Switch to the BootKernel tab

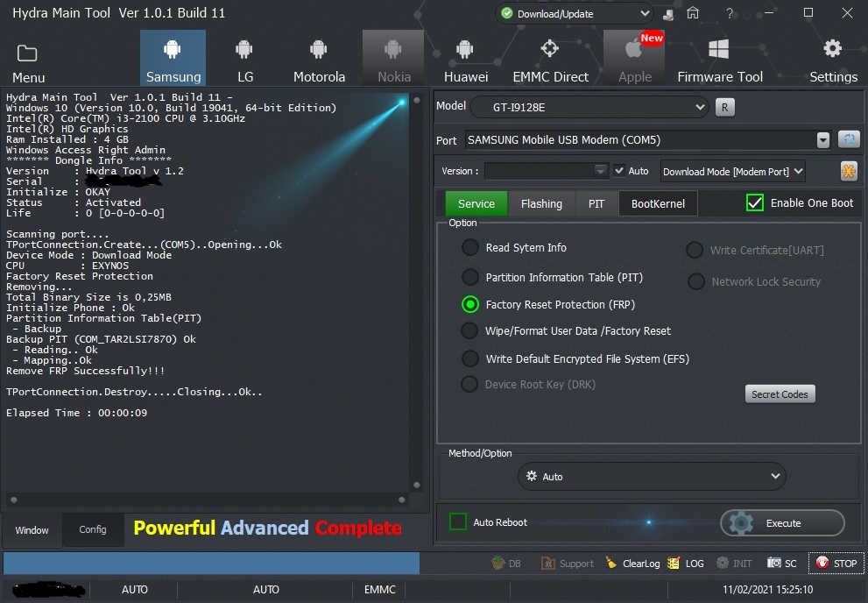pos(658,203)
